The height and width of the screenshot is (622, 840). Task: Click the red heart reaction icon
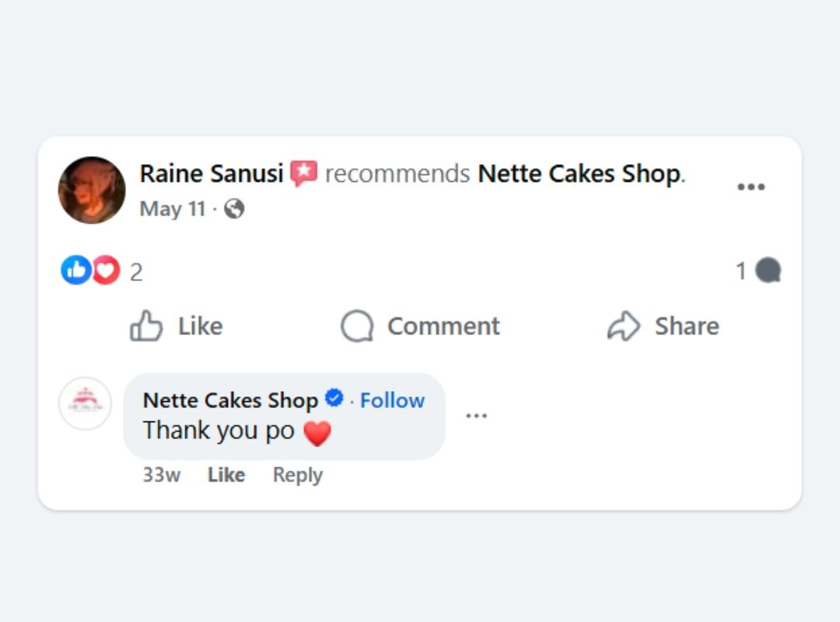[106, 271]
